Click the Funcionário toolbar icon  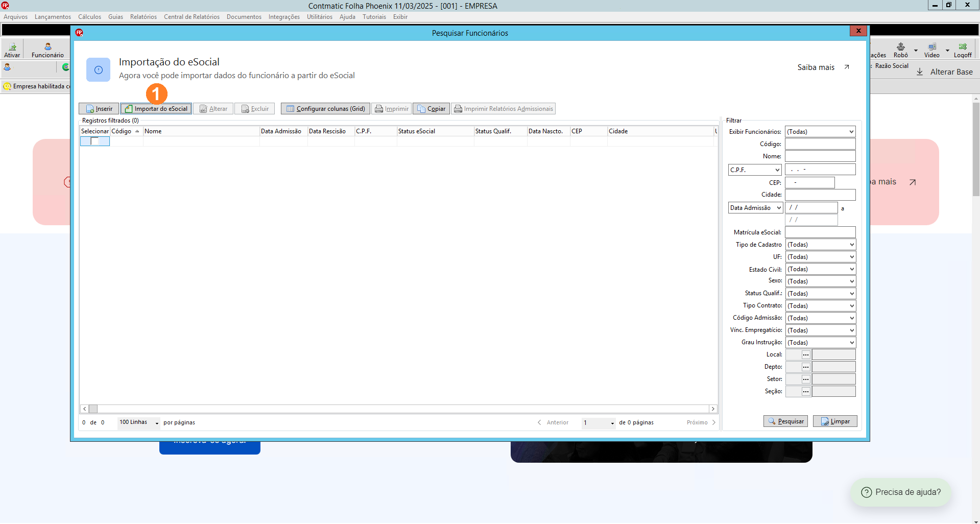(x=47, y=50)
